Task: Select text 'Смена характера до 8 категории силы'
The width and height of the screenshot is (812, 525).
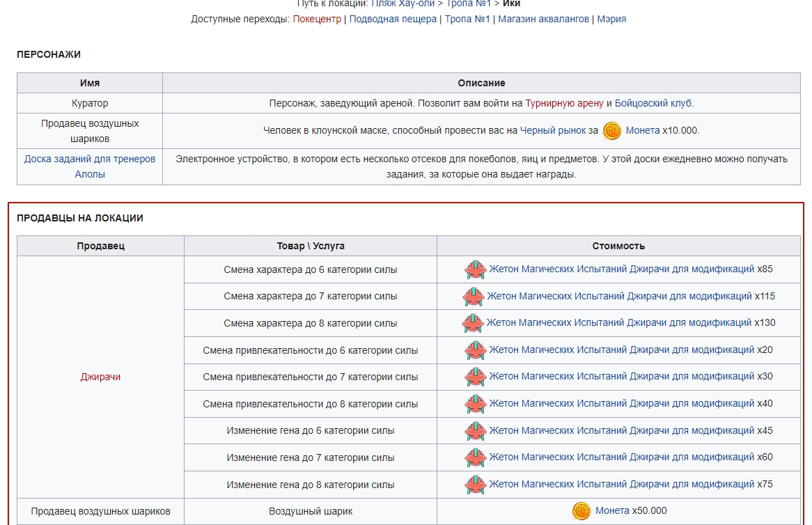Action: [x=310, y=323]
